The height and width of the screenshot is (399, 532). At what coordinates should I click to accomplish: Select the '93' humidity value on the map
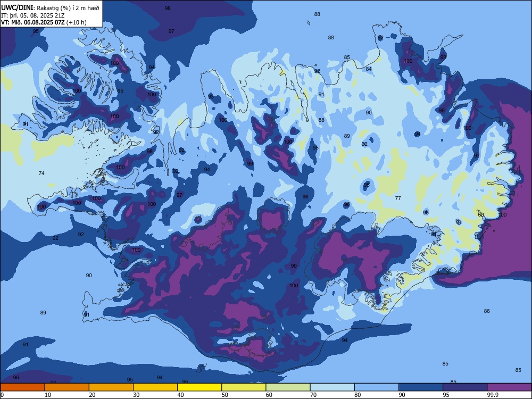click(x=211, y=97)
